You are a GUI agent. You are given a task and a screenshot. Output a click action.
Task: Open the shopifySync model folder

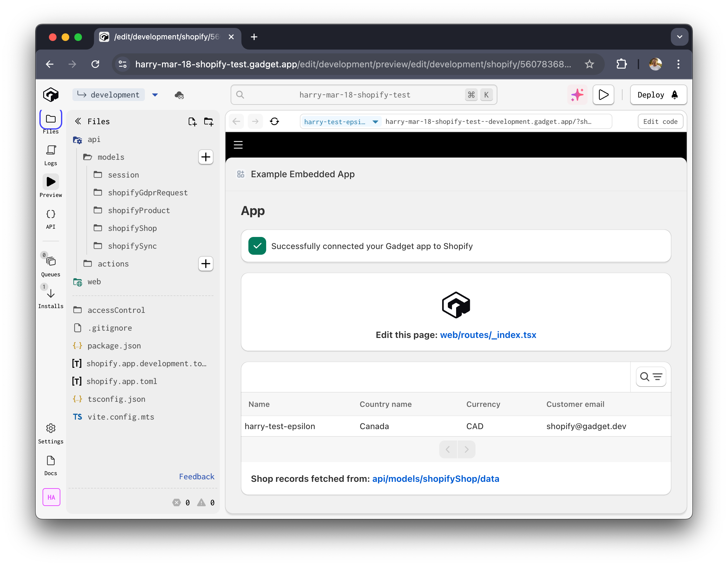click(125, 246)
